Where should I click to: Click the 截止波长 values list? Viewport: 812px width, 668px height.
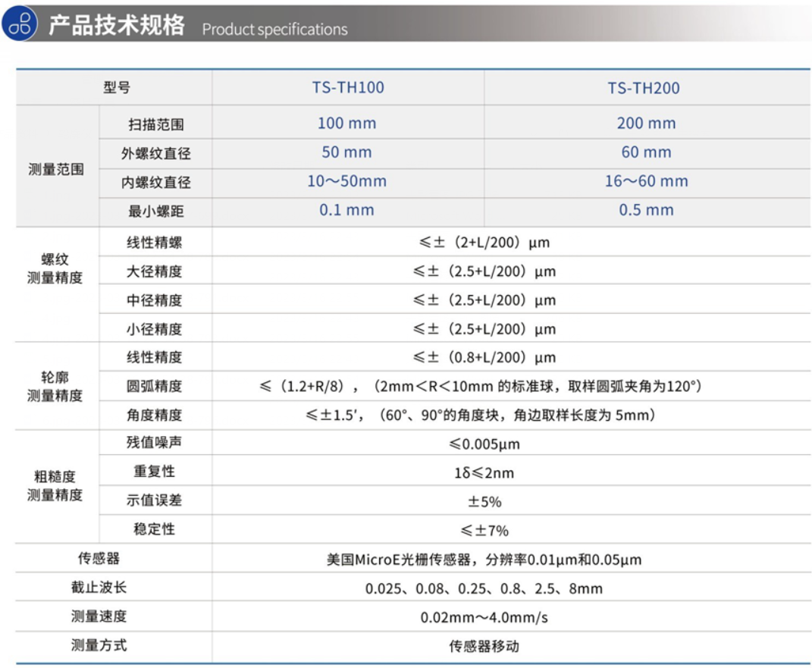pos(484,589)
